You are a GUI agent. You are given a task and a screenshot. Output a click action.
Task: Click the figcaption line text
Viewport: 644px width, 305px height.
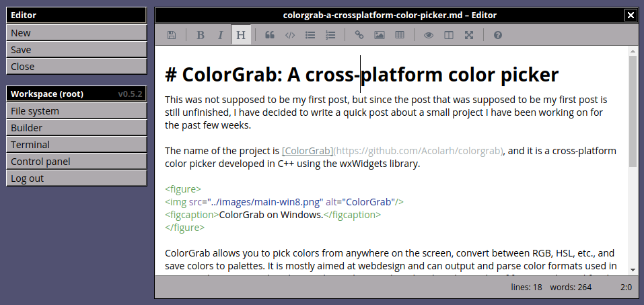click(273, 215)
